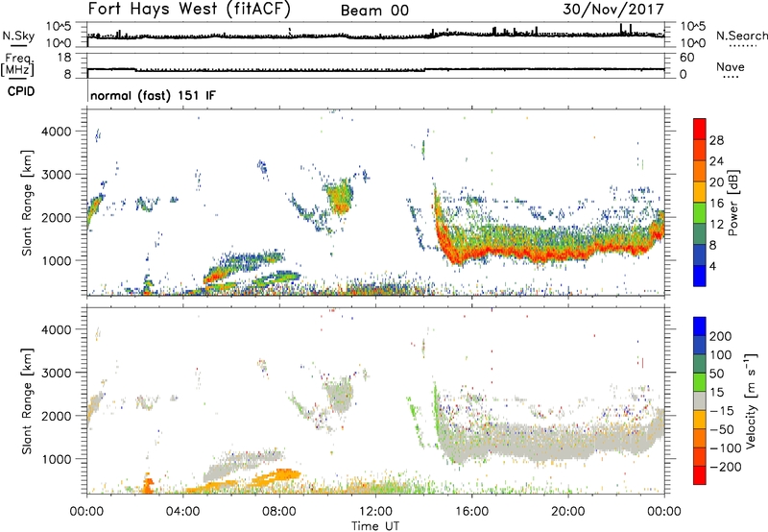This screenshot has height=532, width=768.
Task: Select the "normal (fast) 151 IF" mode text
Action: coord(153,95)
